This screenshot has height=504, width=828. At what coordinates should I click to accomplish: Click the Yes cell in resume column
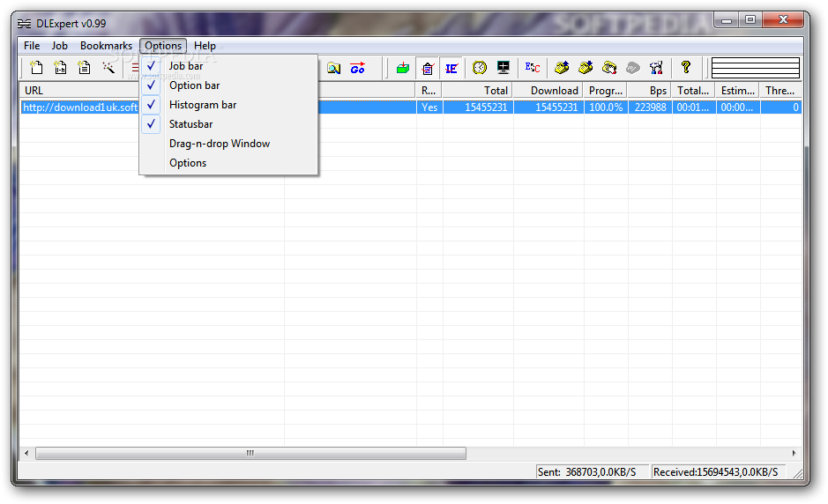429,107
